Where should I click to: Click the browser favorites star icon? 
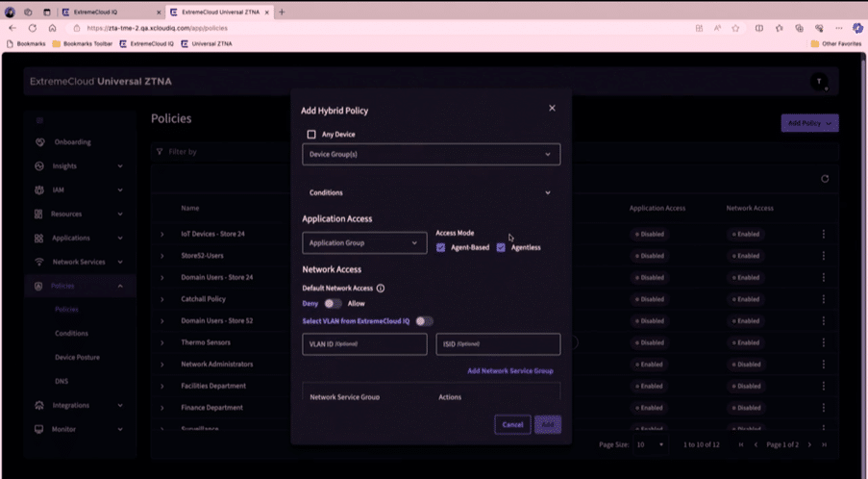735,28
